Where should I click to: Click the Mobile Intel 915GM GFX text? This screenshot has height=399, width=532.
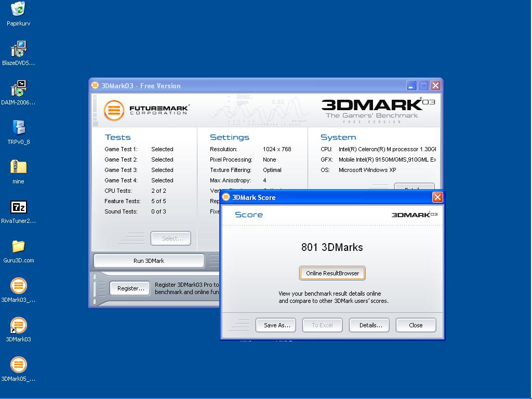387,159
